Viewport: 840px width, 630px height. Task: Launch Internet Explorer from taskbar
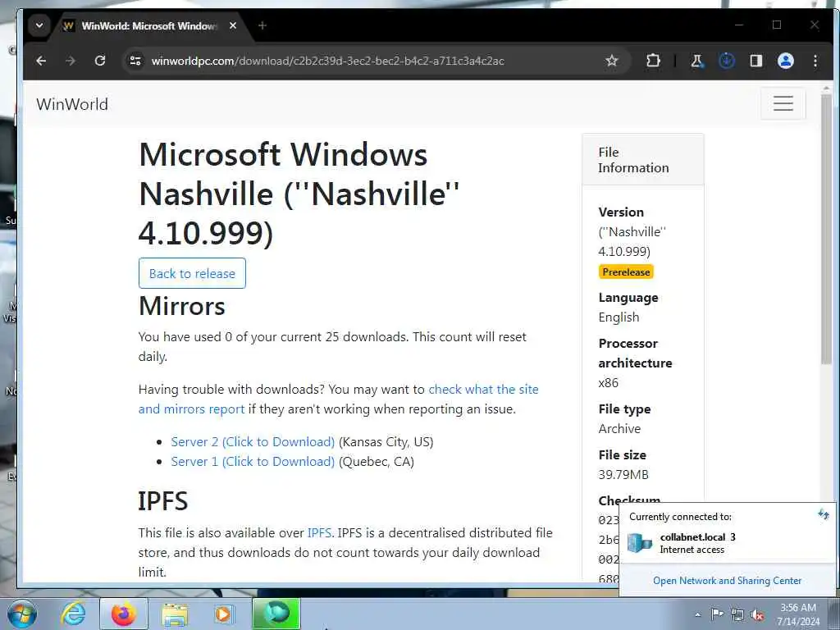[x=73, y=614]
